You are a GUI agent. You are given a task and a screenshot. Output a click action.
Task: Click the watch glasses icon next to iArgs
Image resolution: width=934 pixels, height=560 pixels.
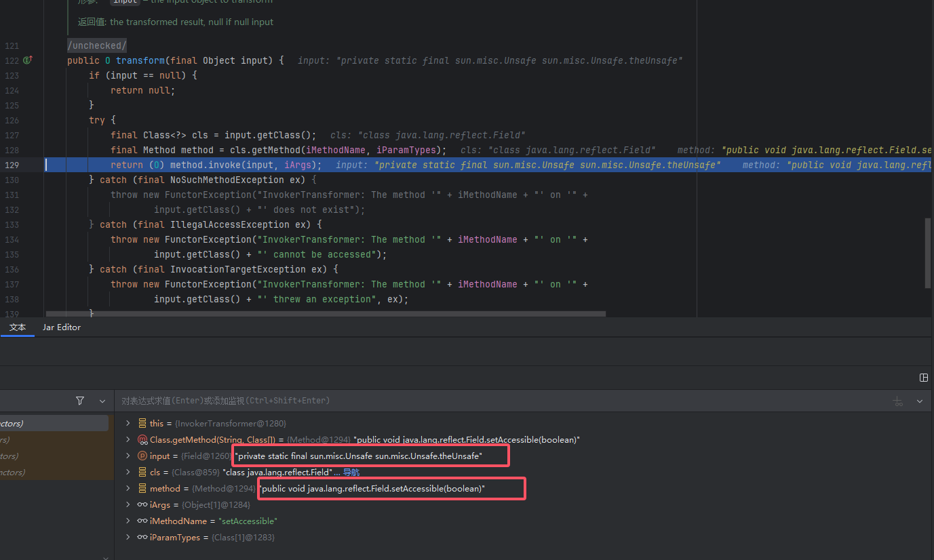point(142,504)
